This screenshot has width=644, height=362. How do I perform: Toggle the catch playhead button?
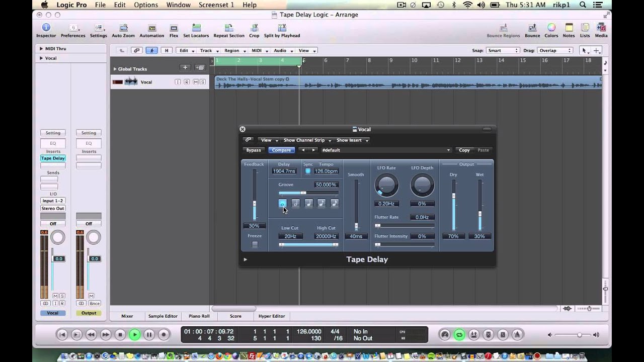151,50
